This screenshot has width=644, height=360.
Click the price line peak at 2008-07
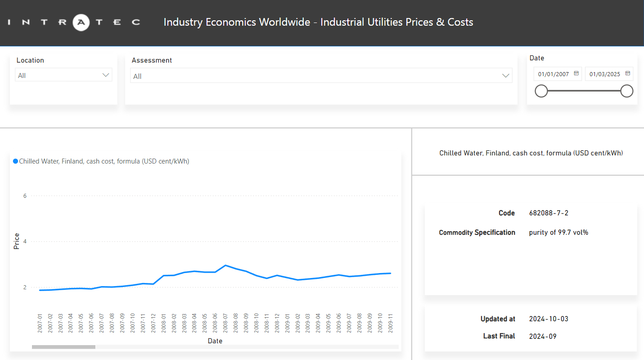pyautogui.click(x=225, y=265)
